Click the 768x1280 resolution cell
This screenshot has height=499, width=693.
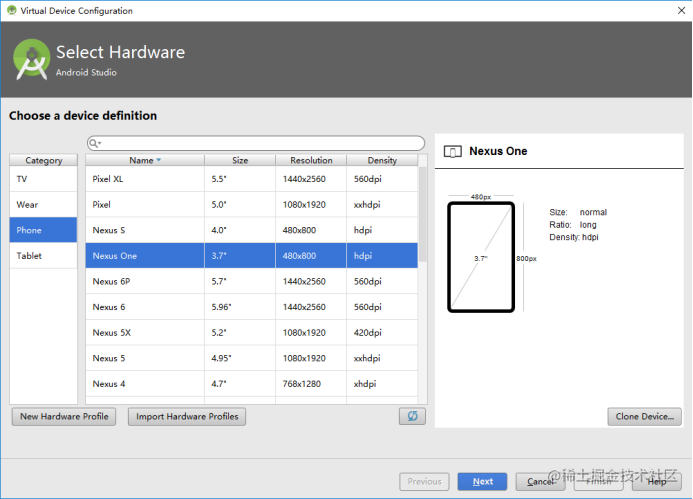pos(311,384)
